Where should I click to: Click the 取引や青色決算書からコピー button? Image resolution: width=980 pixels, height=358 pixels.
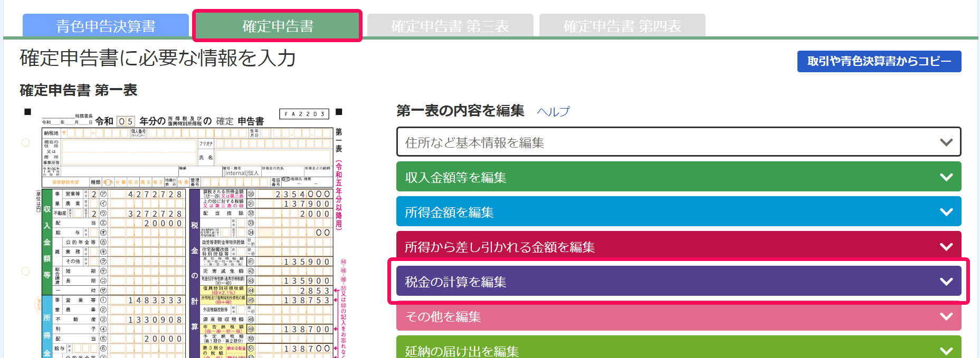[879, 61]
